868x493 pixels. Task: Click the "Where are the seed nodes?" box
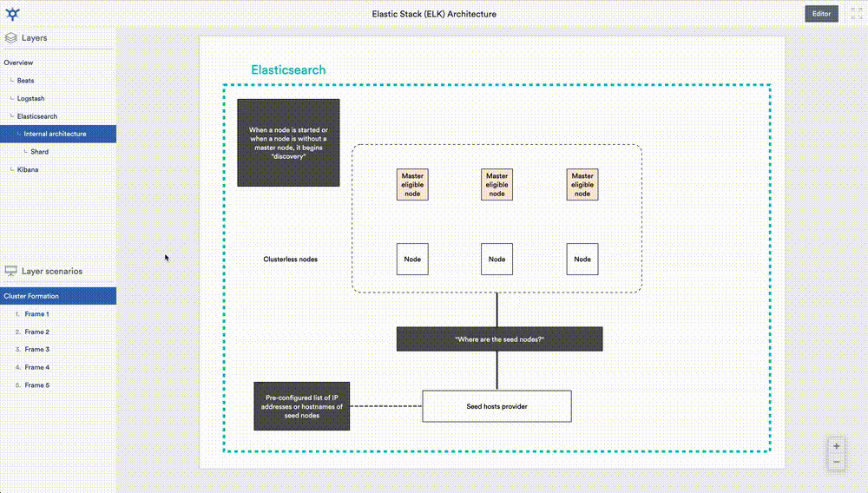click(x=499, y=339)
